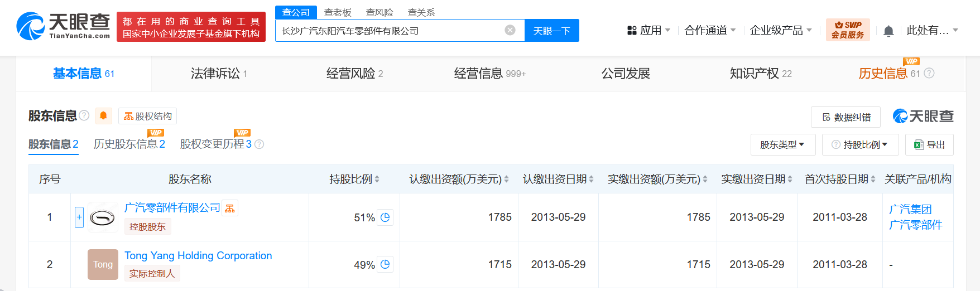Click the 导出 export button
Screen dimensions: 980x291
pos(929,145)
